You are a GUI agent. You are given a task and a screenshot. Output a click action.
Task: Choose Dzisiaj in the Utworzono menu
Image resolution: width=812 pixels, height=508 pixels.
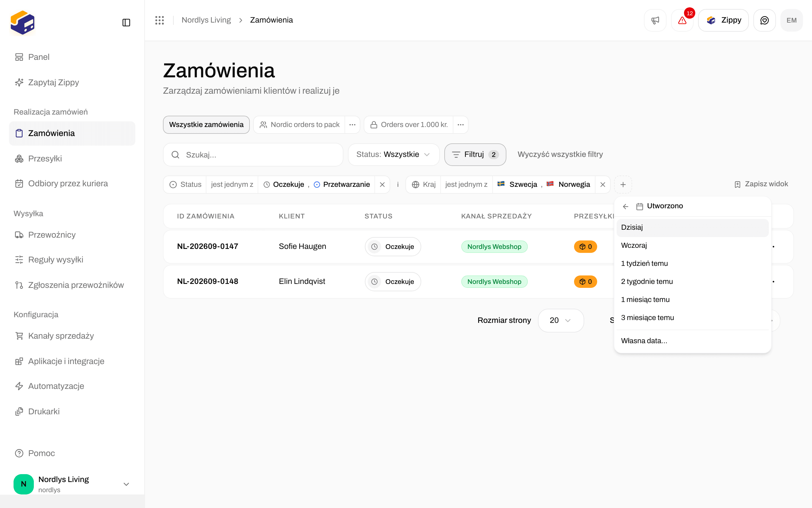pyautogui.click(x=692, y=227)
